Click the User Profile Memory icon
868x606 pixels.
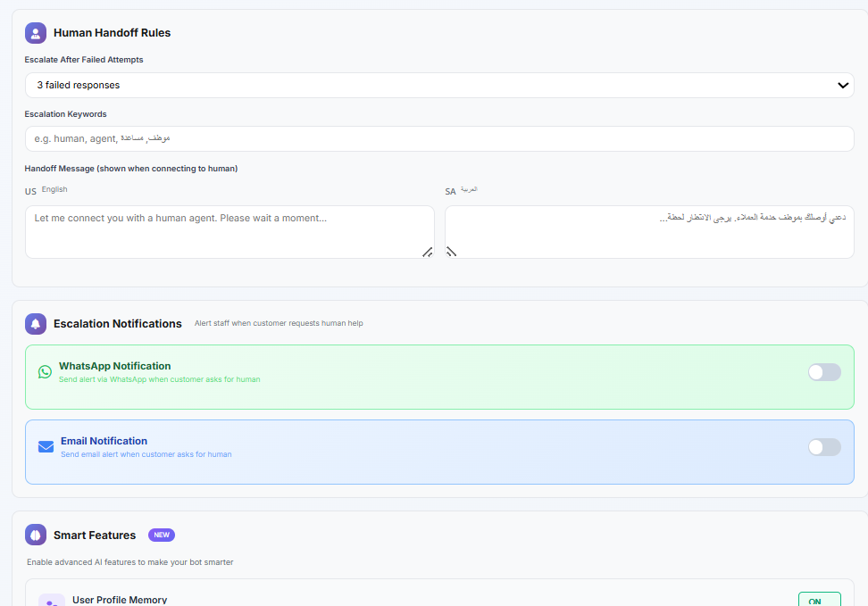(52, 601)
